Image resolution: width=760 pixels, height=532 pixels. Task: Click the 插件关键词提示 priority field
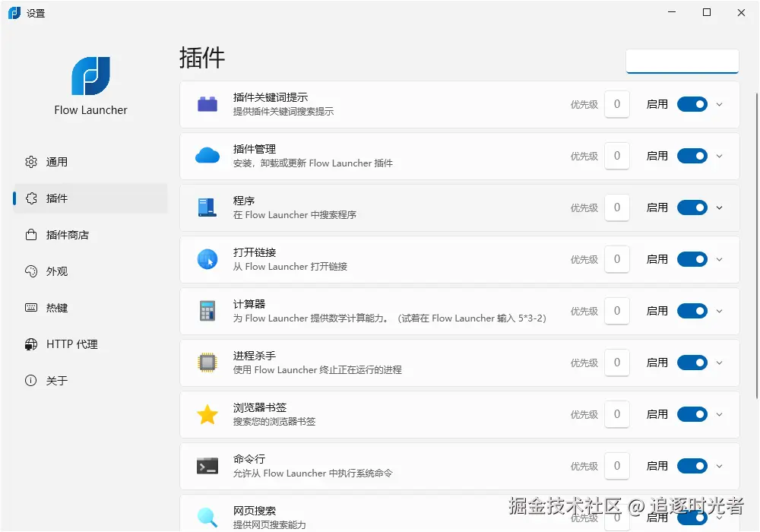click(617, 104)
